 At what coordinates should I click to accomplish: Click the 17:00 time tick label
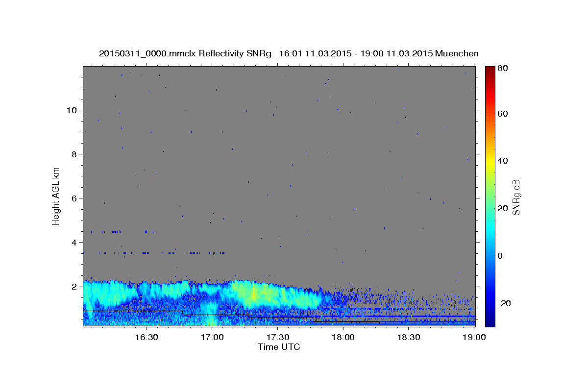(x=212, y=337)
